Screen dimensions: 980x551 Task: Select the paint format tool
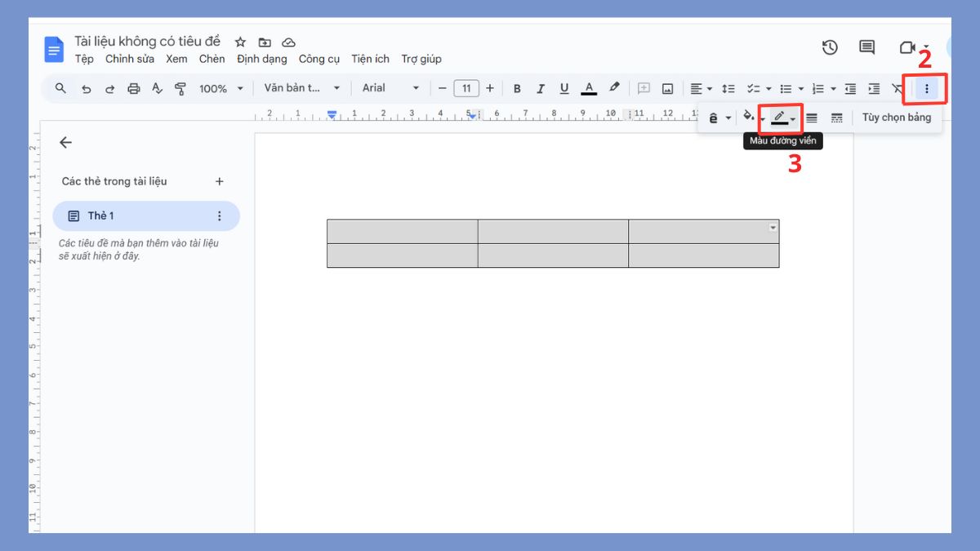click(x=180, y=88)
